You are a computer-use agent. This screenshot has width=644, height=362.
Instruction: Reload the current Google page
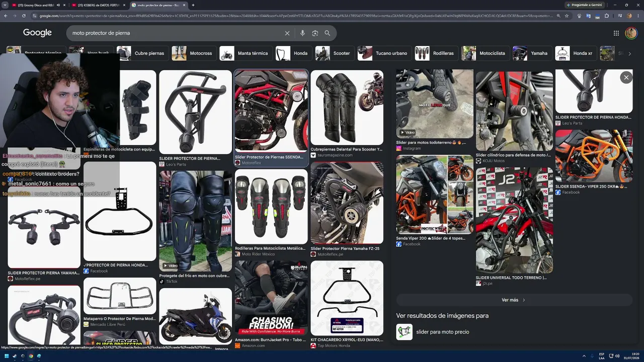pyautogui.click(x=24, y=16)
